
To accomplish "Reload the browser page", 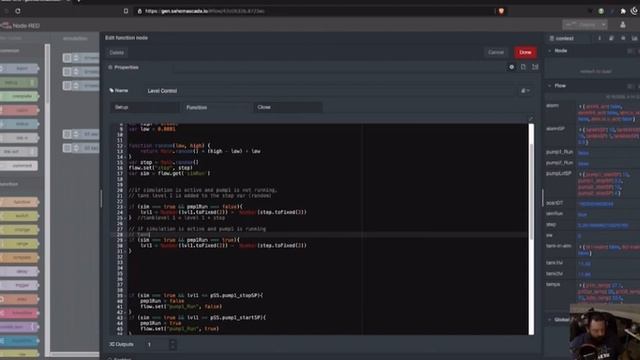I will (18, 11).
